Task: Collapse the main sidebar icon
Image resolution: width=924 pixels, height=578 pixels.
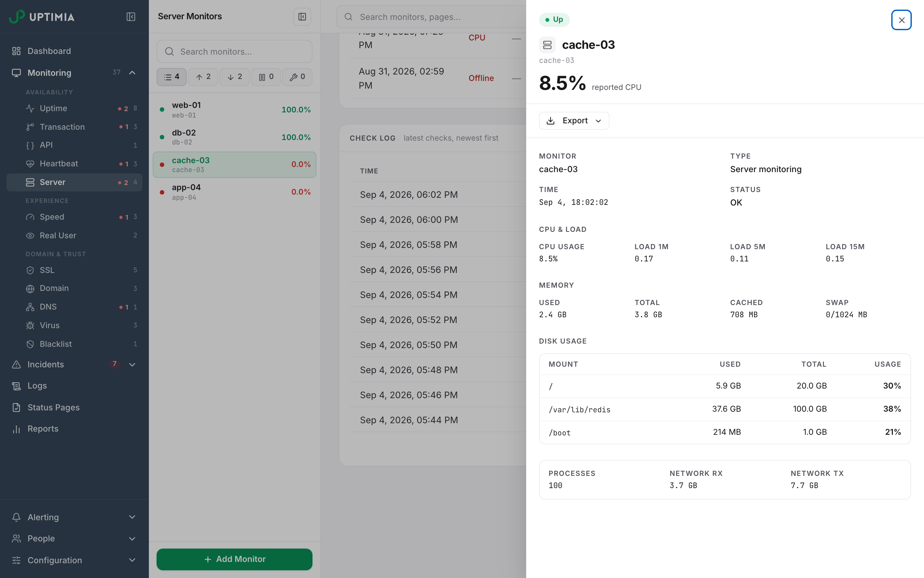Action: 131,17
